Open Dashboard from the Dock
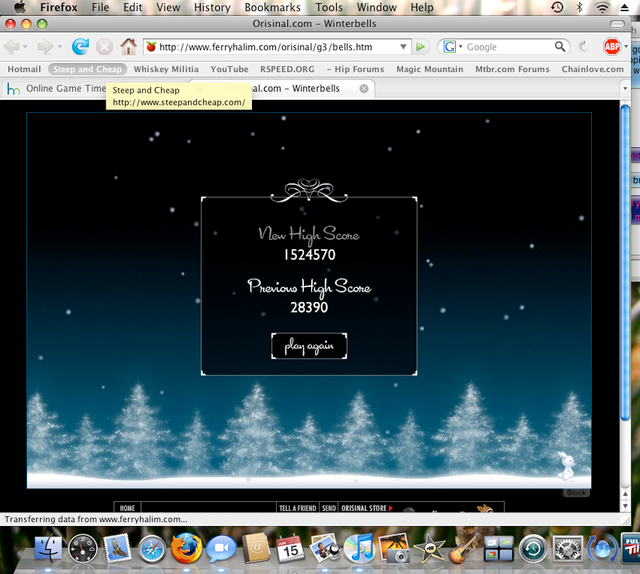Image resolution: width=640 pixels, height=574 pixels. click(83, 548)
